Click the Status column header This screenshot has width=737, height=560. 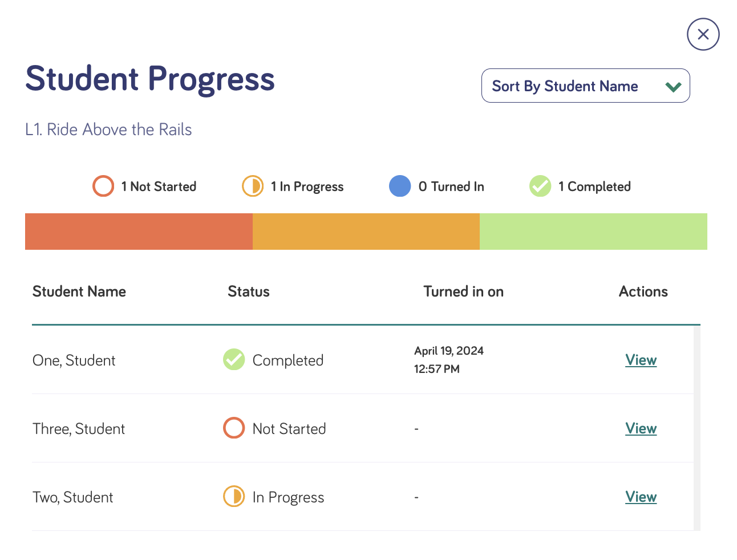point(249,291)
